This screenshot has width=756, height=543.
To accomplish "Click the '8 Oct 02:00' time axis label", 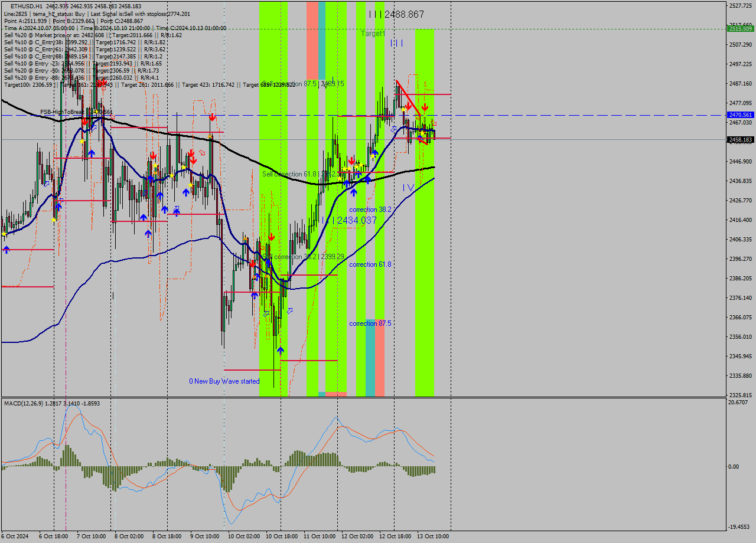I will coord(129,537).
